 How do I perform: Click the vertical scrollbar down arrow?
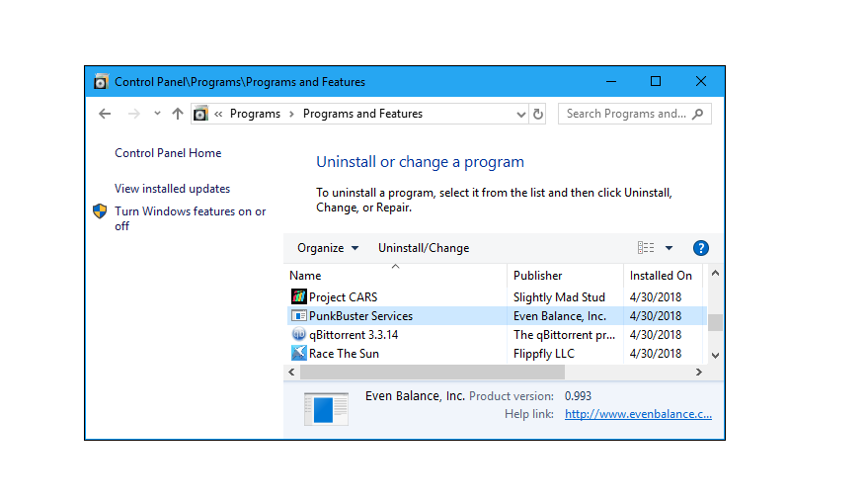(715, 356)
